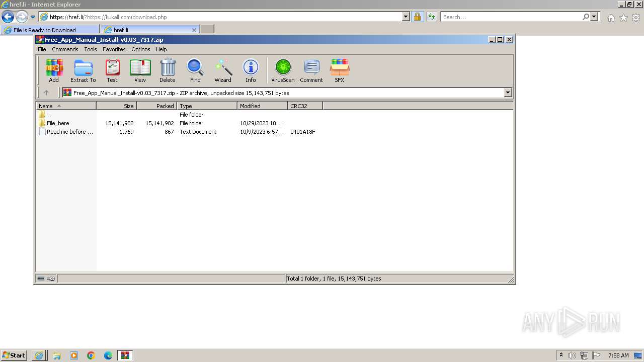Image resolution: width=644 pixels, height=362 pixels.
Task: Open the Find magnifier tool
Action: 195,70
